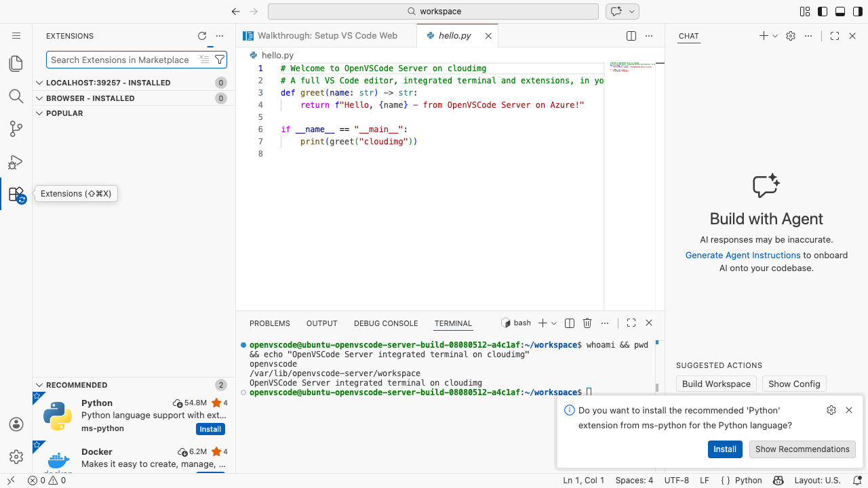This screenshot has height=488, width=868.
Task: Switch to the DEBUG CONSOLE tab
Action: tap(386, 323)
